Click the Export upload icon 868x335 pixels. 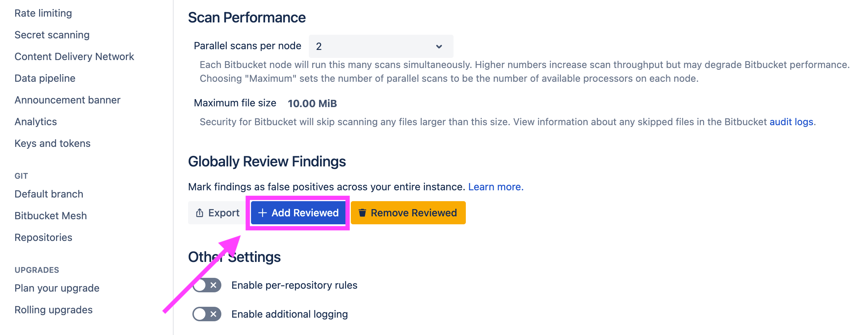point(199,213)
